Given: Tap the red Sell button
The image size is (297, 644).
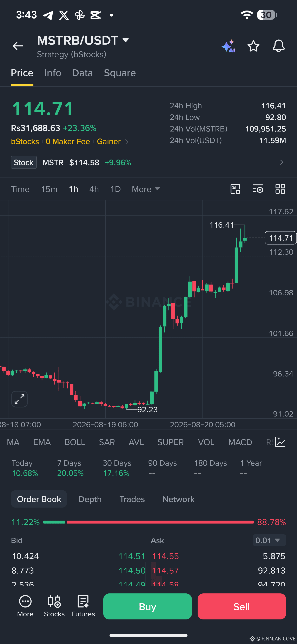Looking at the screenshot, I should pos(242,606).
